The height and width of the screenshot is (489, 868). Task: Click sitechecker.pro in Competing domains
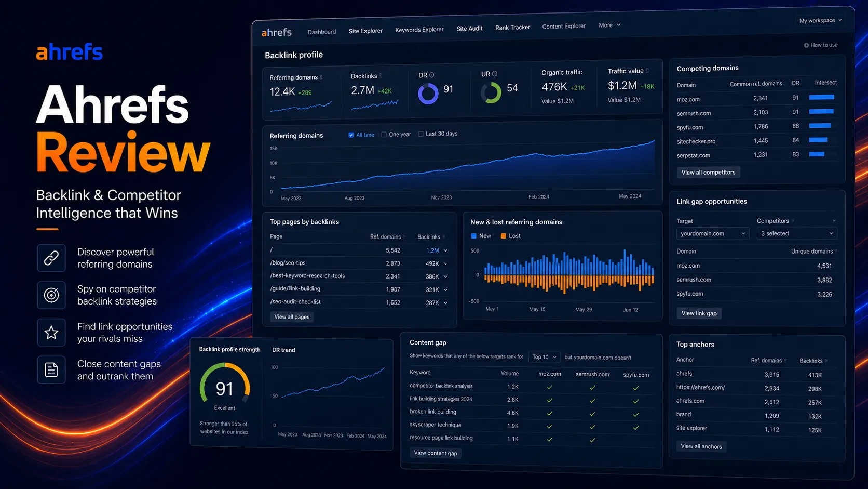click(x=696, y=141)
